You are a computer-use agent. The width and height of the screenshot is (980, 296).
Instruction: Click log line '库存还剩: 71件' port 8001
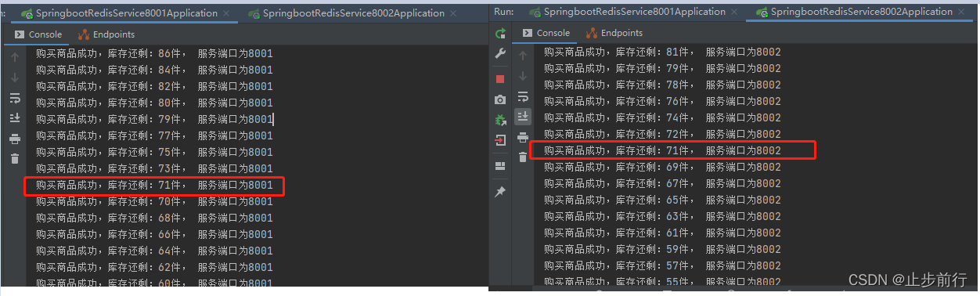tap(154, 185)
